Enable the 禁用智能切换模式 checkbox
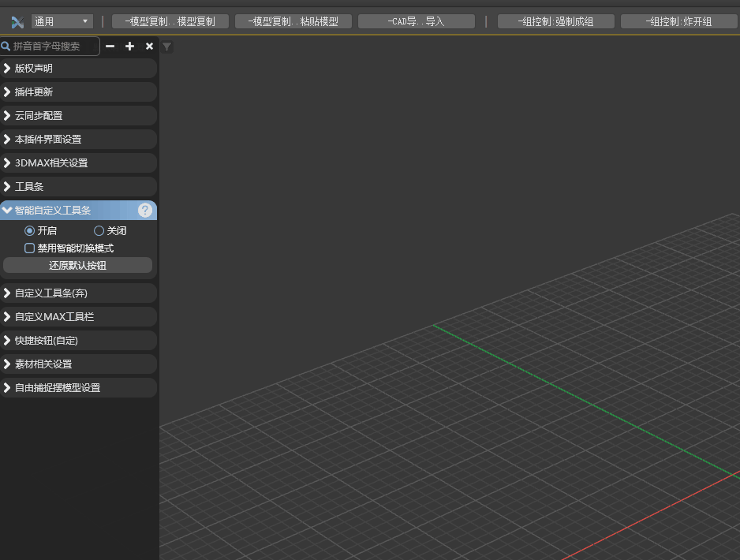The image size is (740, 560). point(30,248)
